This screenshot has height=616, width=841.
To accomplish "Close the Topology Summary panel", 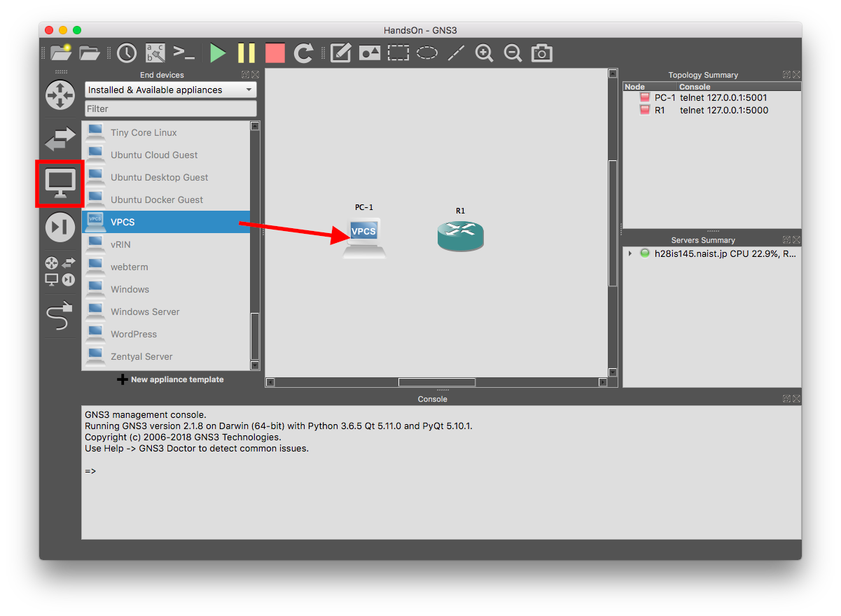I will 797,75.
